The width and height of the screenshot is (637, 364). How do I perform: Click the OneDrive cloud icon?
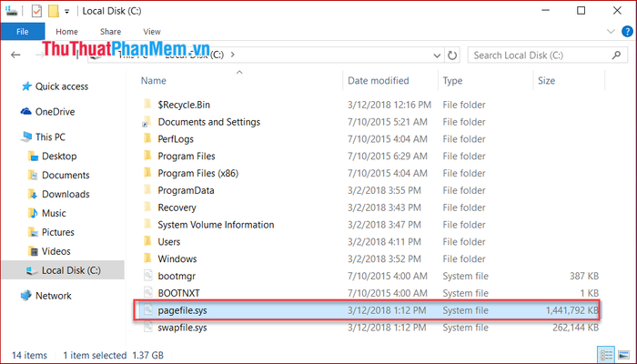pos(26,111)
